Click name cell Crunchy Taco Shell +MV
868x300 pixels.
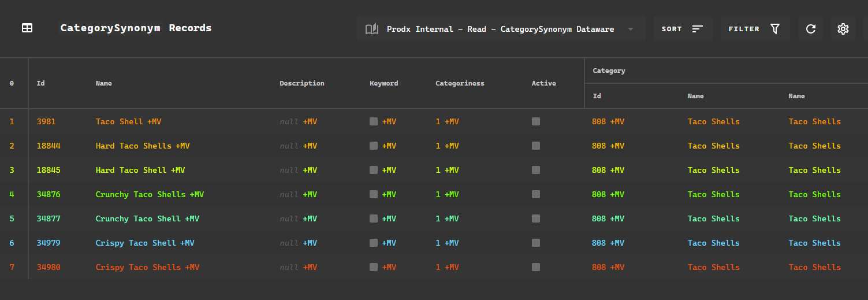(148, 218)
